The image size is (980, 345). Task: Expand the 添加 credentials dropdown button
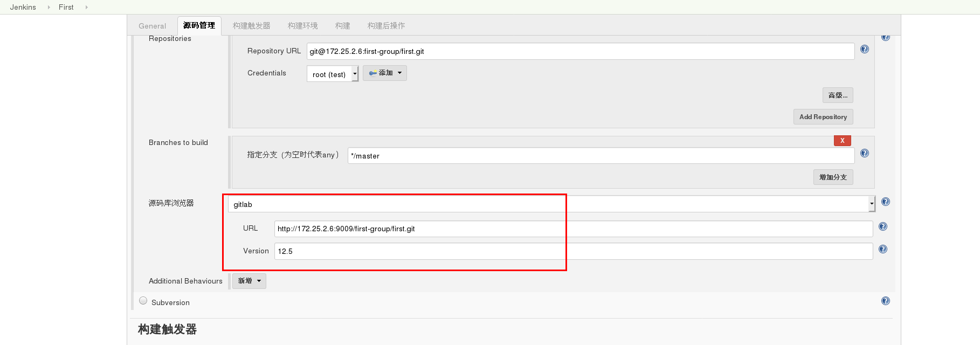point(385,73)
